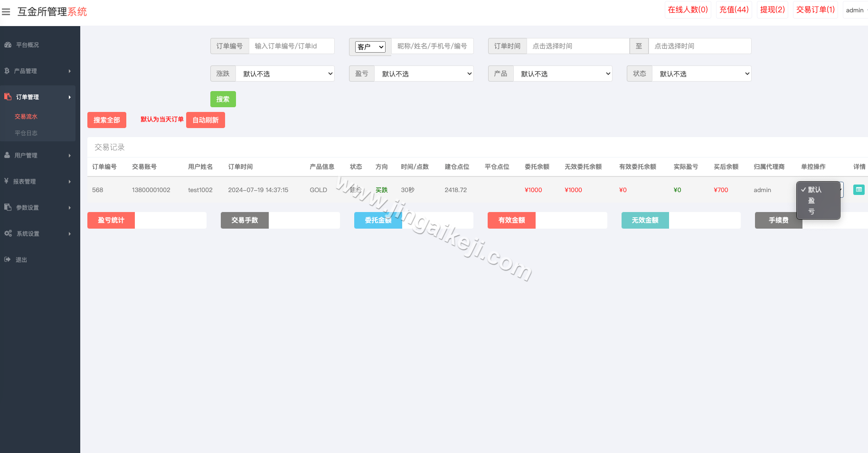Image resolution: width=868 pixels, height=453 pixels.
Task: Select the 产品管理 bitcoin-style icon
Action: click(7, 71)
